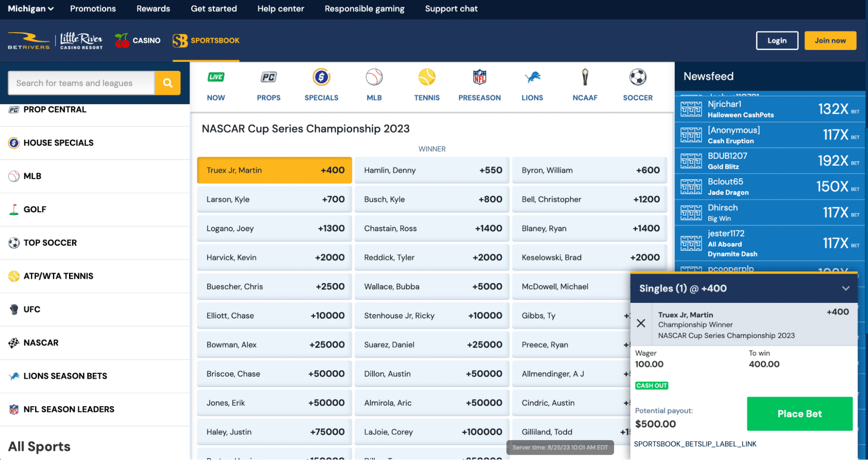Open the NFL PRESEASON icon
This screenshot has height=460, width=868.
coord(479,77)
